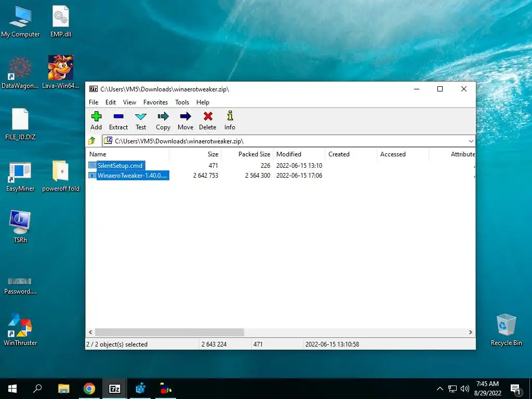Open the Favorites menu

point(155,102)
